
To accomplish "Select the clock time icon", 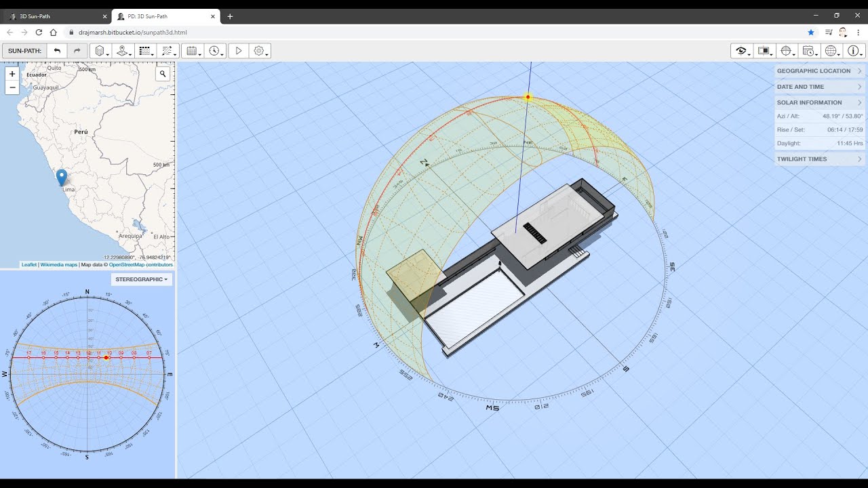I will pos(215,50).
